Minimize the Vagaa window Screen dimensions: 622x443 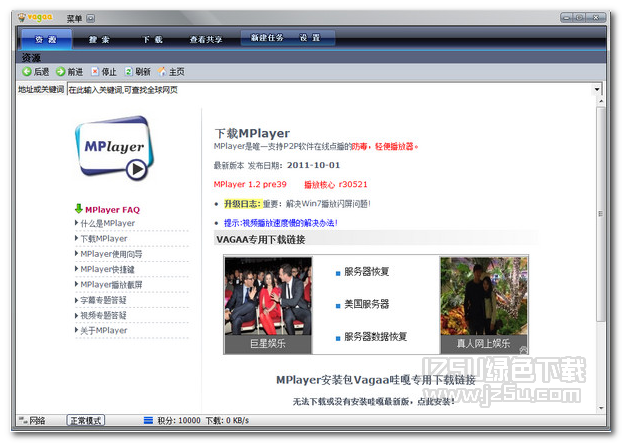(x=566, y=17)
